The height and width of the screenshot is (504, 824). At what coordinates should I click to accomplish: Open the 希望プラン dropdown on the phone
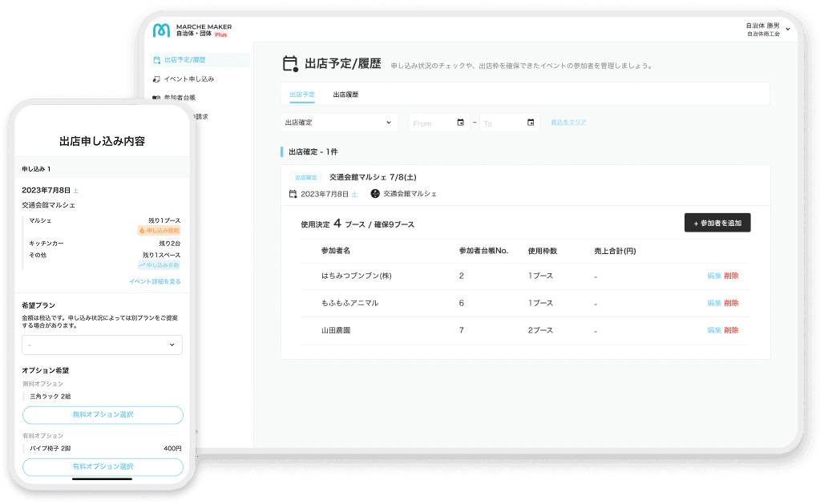(x=102, y=345)
